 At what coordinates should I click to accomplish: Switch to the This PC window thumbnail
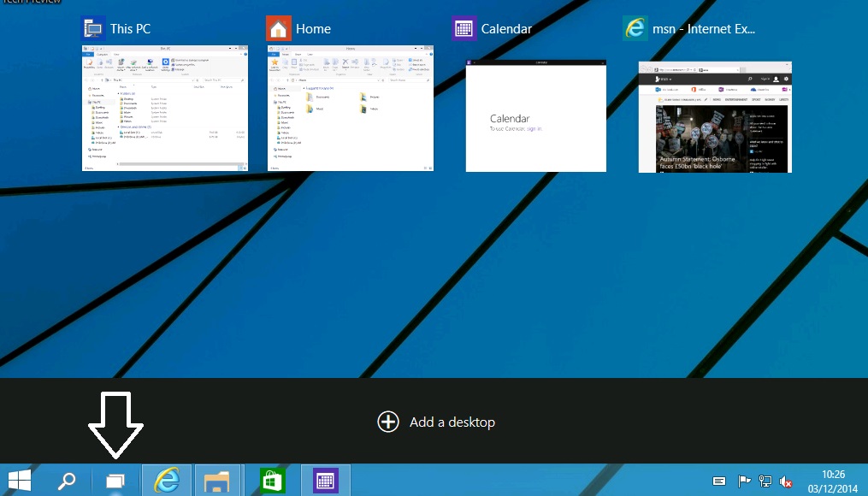click(165, 107)
